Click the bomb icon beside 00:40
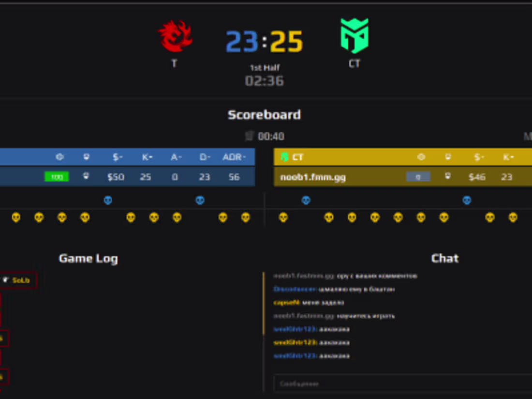Viewport: 532px width, 399px height. coord(250,136)
